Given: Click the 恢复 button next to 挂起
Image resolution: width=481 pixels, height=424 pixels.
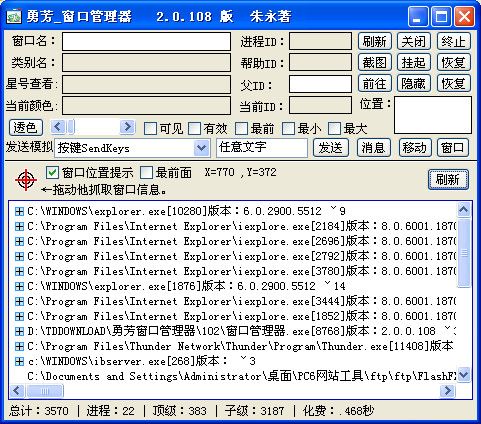Looking at the screenshot, I should point(453,62).
